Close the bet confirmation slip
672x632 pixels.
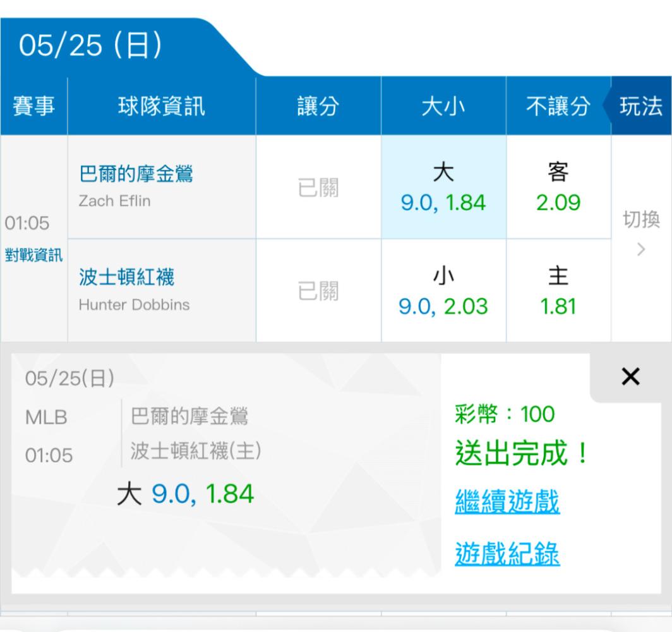point(630,377)
